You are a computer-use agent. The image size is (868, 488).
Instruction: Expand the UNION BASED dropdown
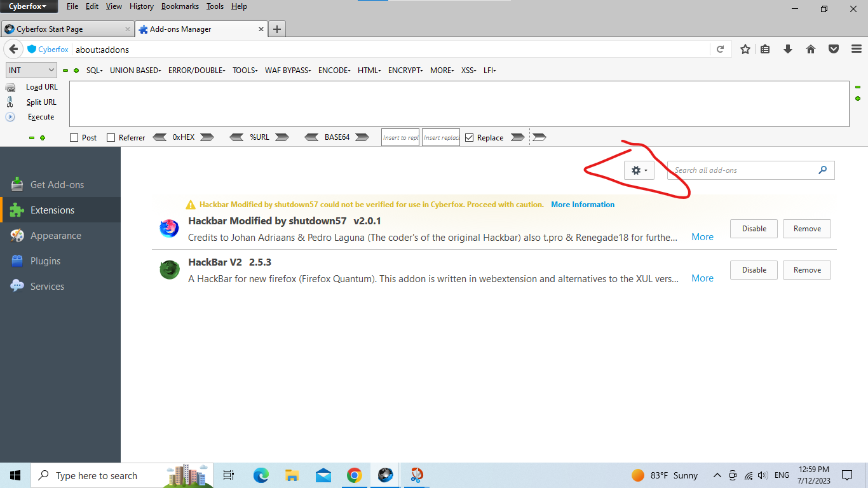pyautogui.click(x=135, y=71)
